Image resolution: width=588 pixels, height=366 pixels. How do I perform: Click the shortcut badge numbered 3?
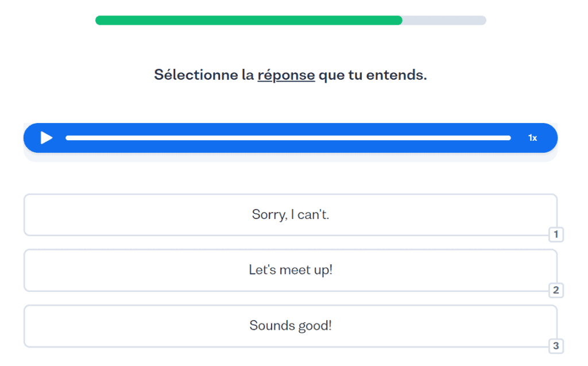(x=556, y=346)
